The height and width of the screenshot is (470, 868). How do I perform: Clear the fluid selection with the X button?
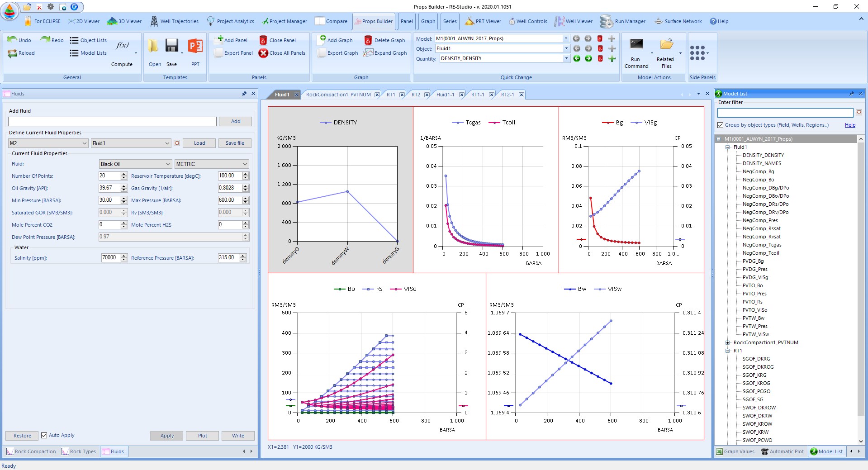pyautogui.click(x=177, y=143)
